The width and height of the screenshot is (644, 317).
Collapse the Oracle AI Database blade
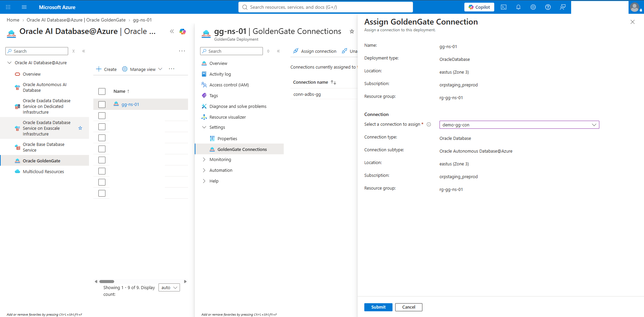pyautogui.click(x=172, y=31)
